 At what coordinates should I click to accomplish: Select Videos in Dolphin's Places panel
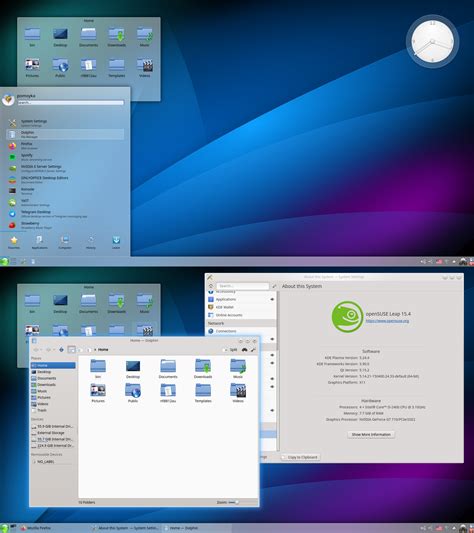click(x=53, y=404)
